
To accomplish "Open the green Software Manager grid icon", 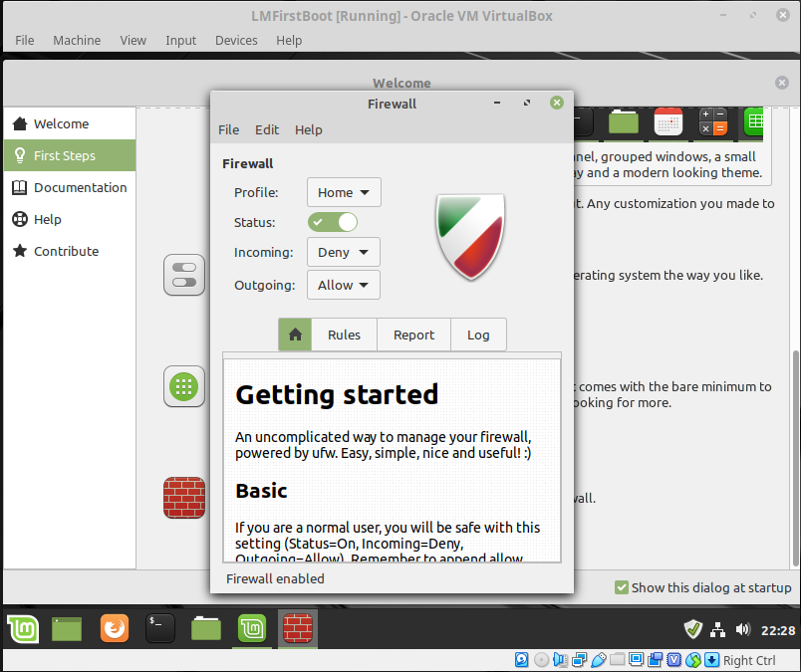I will click(x=184, y=386).
